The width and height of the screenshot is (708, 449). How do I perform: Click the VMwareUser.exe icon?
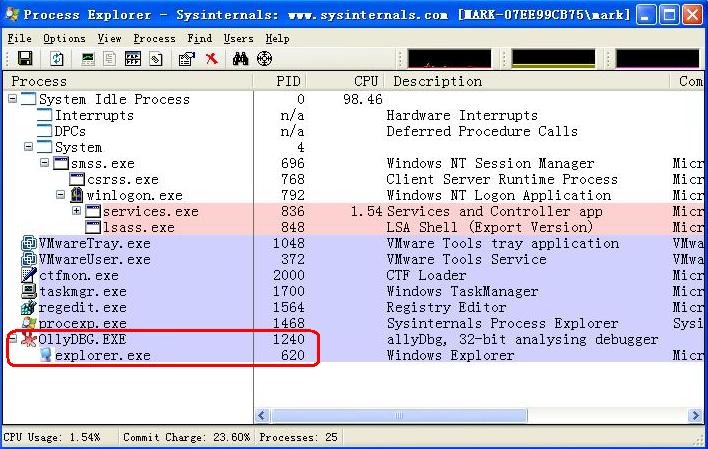[x=29, y=259]
